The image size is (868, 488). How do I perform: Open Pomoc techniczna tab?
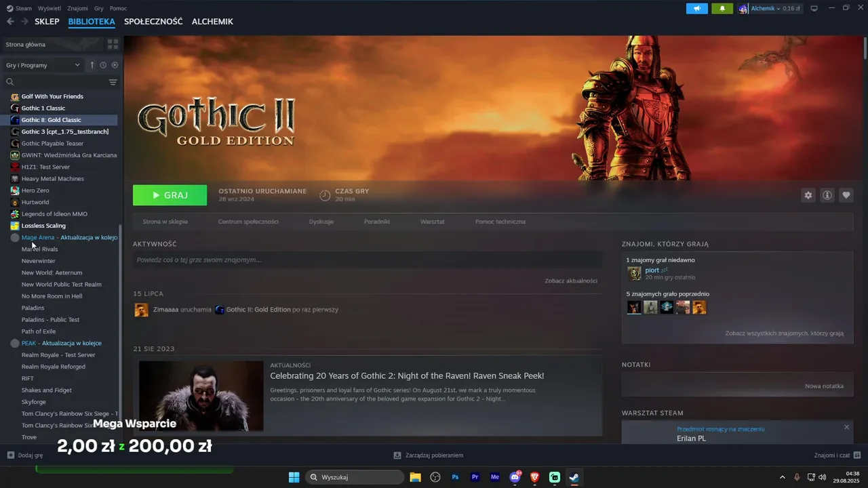coord(500,222)
